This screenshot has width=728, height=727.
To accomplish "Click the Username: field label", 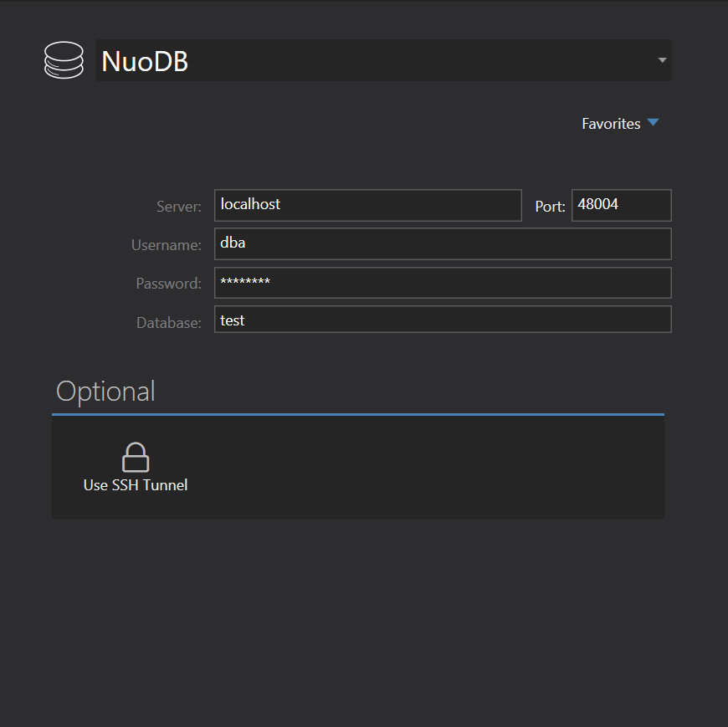I will coord(166,245).
